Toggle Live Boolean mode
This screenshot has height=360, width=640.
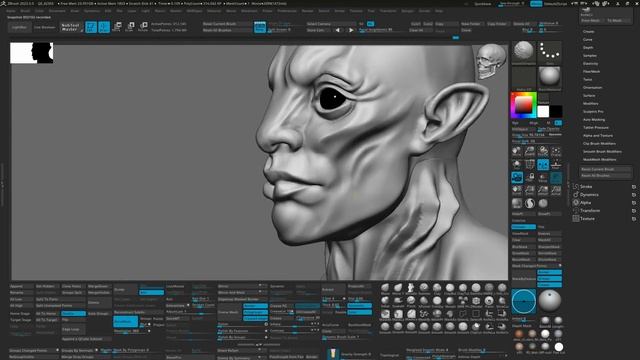(44, 27)
